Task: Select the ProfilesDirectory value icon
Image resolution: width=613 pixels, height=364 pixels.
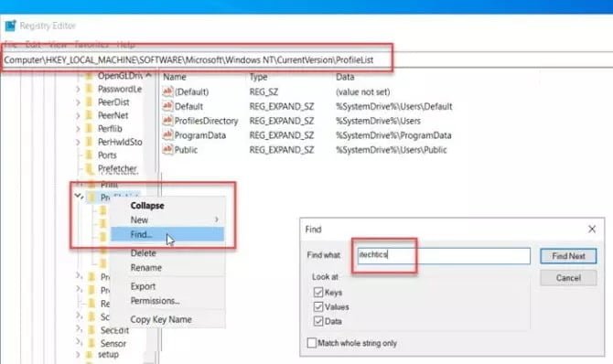Action: pos(167,121)
